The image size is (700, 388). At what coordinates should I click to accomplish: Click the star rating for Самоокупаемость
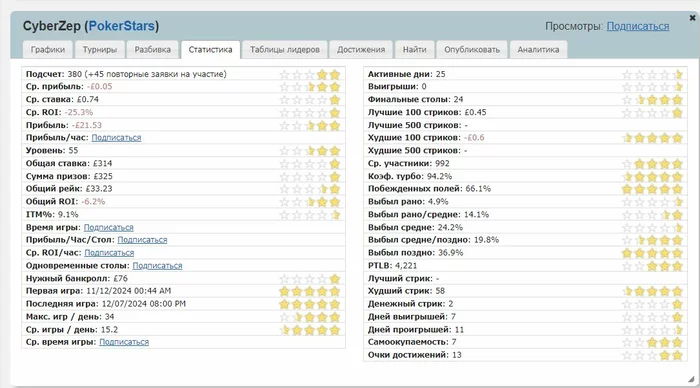coord(652,343)
